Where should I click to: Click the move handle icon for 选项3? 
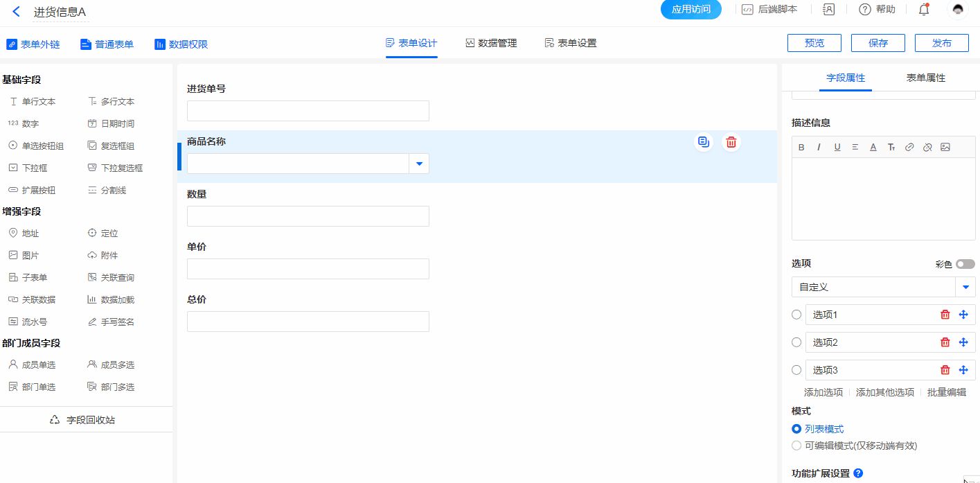point(963,370)
